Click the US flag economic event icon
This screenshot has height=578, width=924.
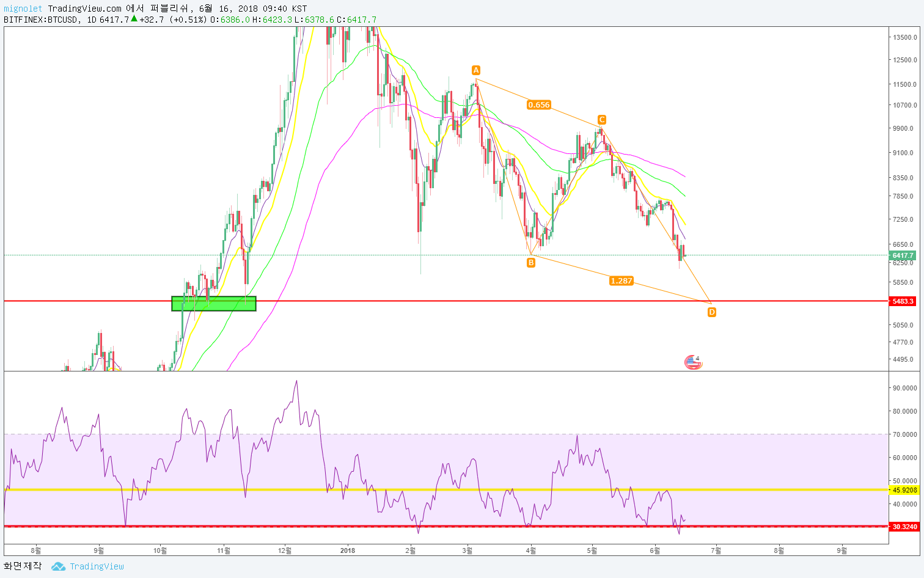(x=692, y=362)
